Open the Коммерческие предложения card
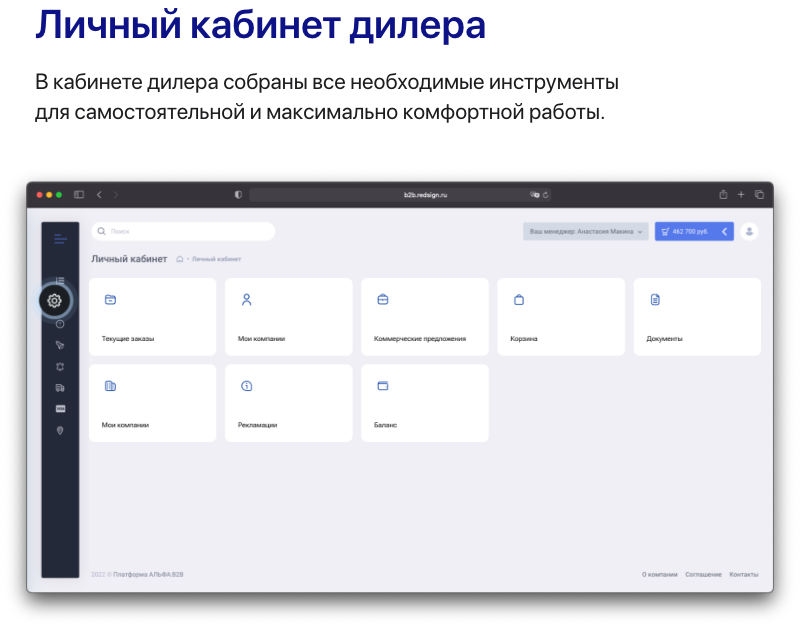The height and width of the screenshot is (629, 800). [x=424, y=316]
